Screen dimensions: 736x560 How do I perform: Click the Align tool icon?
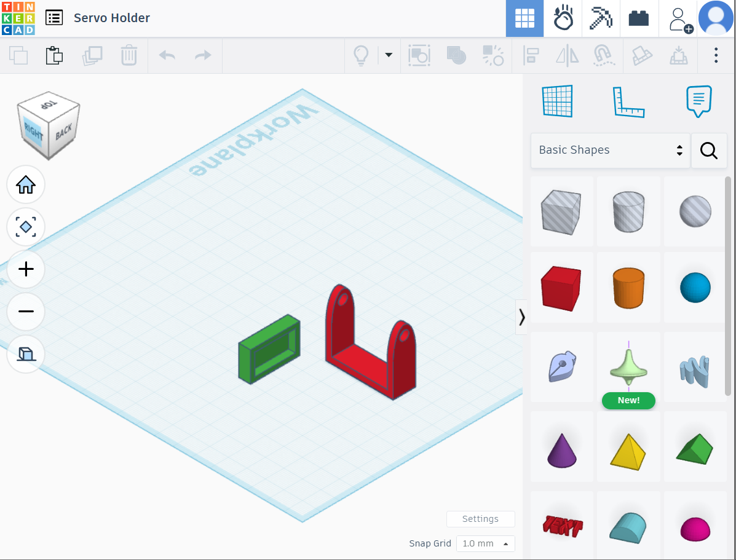pyautogui.click(x=531, y=55)
